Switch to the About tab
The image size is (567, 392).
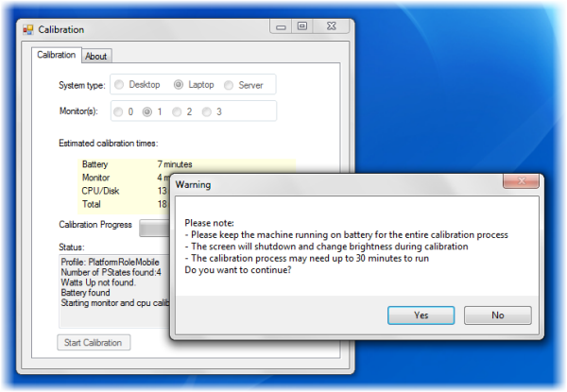click(96, 57)
